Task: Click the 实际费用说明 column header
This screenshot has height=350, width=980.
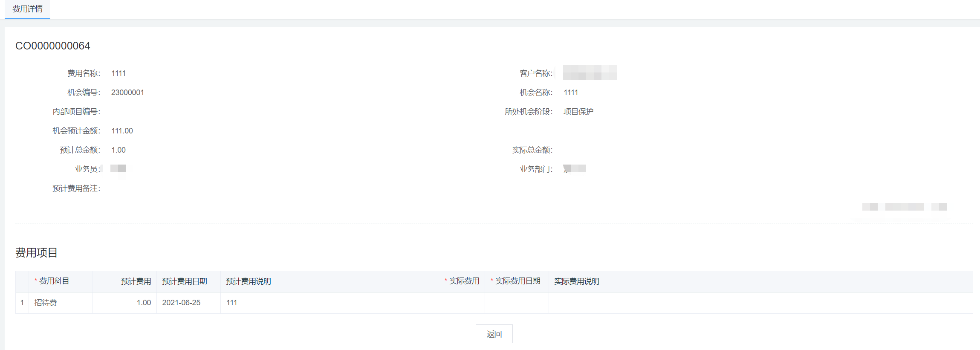Action: point(576,281)
